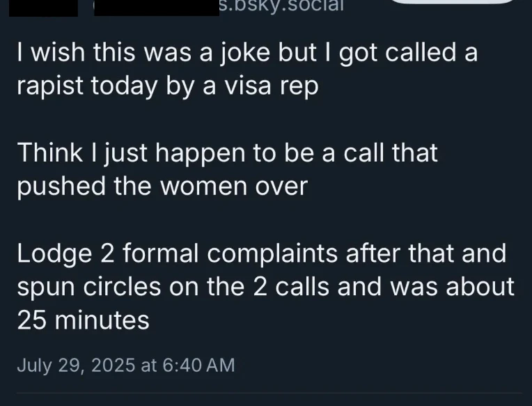This screenshot has height=406, width=532.
Task: Click the "25 minutes" text
Action: [x=83, y=320]
